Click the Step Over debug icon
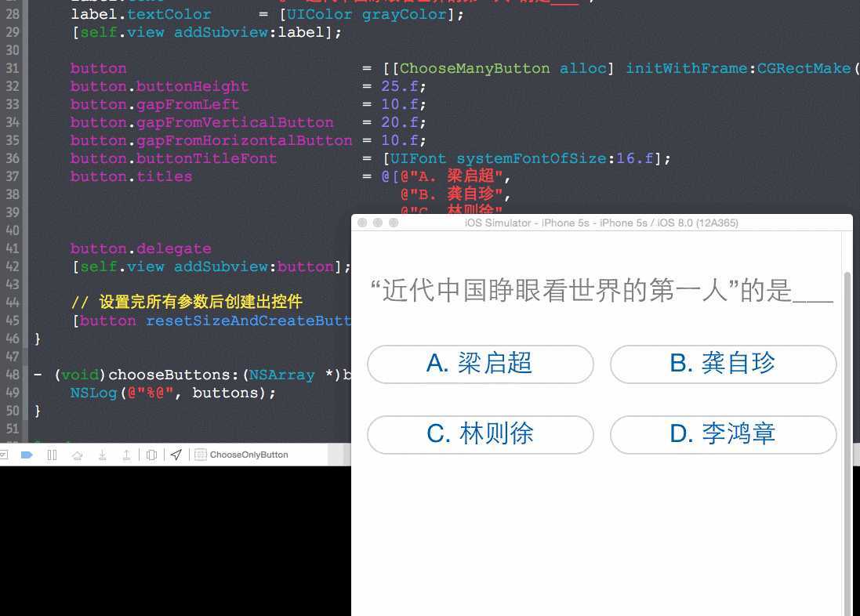The width and height of the screenshot is (860, 616). pyautogui.click(x=78, y=455)
